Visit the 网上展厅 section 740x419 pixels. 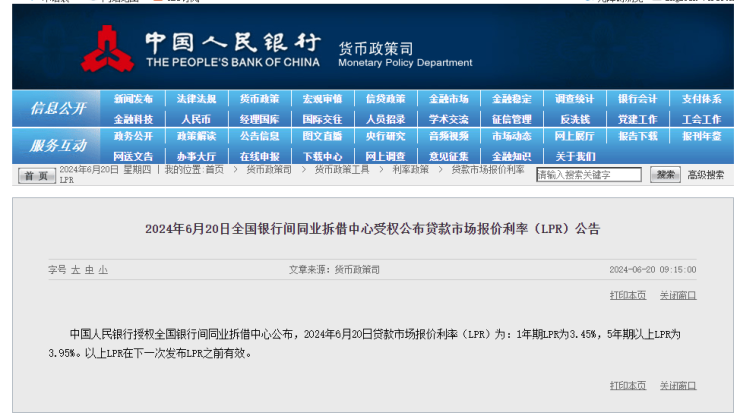point(574,136)
